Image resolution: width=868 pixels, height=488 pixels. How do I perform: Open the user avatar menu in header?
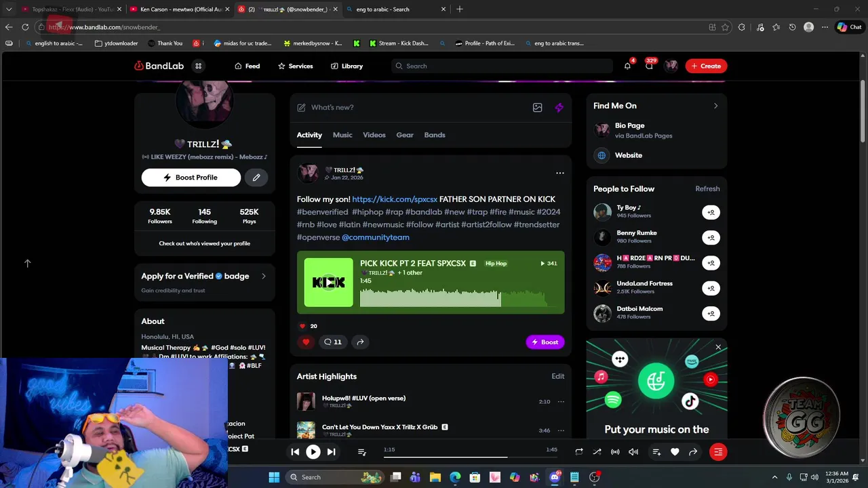click(x=671, y=66)
